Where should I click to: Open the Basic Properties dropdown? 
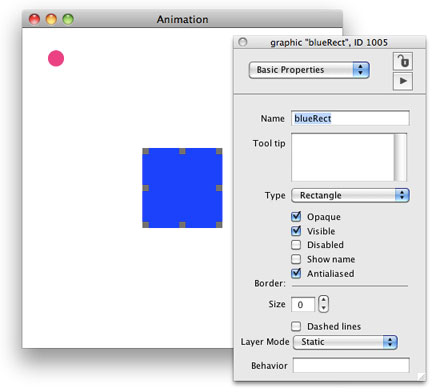(x=309, y=70)
